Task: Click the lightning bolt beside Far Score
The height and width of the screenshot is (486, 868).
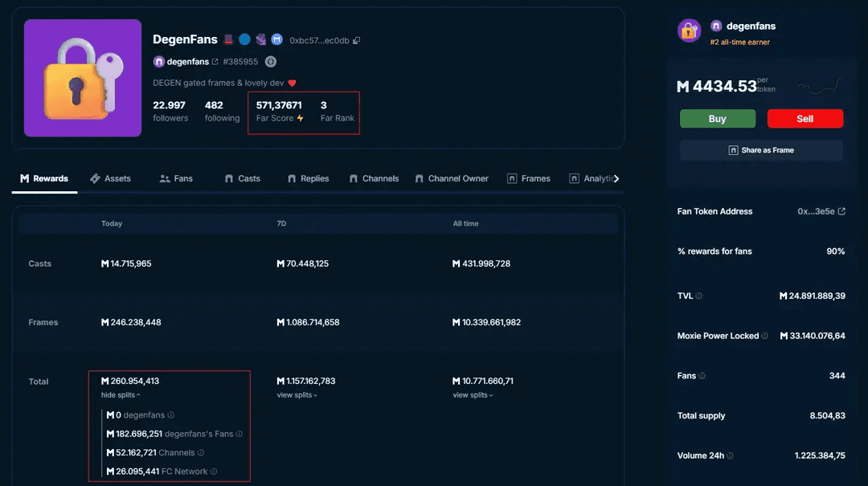Action: click(x=300, y=118)
